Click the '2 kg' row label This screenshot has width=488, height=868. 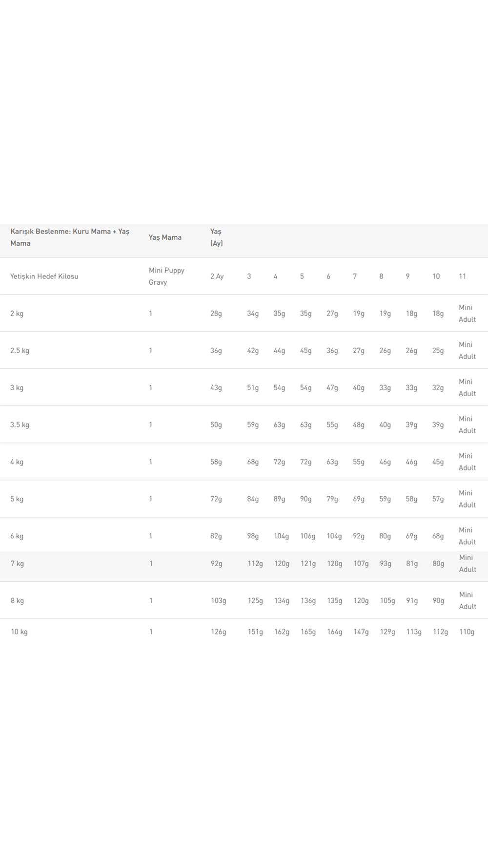click(17, 314)
